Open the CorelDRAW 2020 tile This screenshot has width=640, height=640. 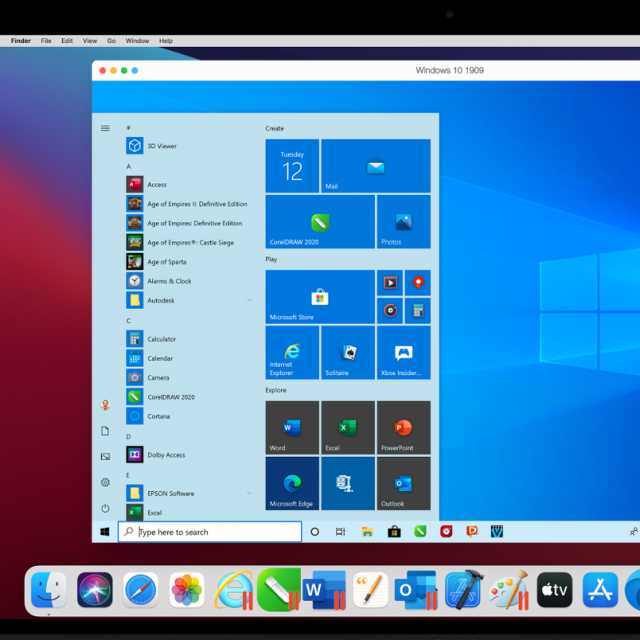pyautogui.click(x=320, y=222)
